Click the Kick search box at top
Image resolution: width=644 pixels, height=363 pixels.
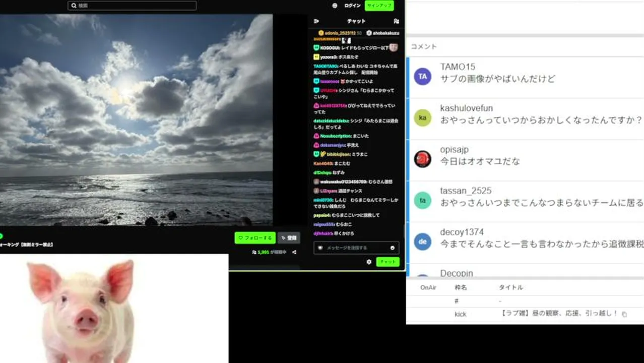click(x=132, y=6)
